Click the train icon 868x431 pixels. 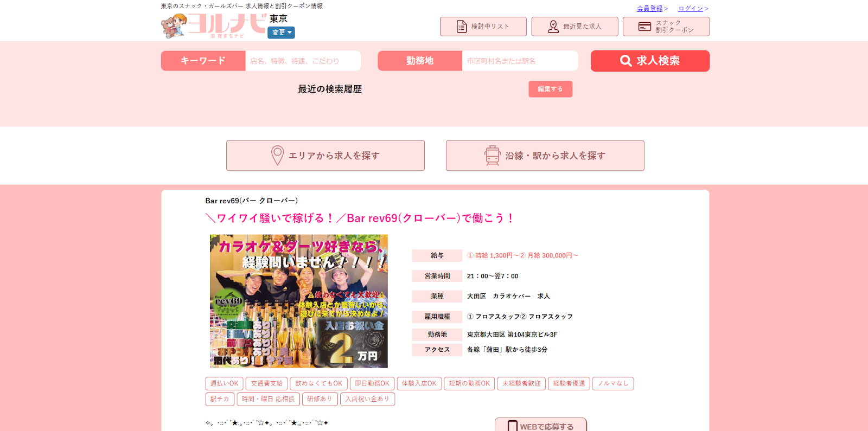pos(492,156)
